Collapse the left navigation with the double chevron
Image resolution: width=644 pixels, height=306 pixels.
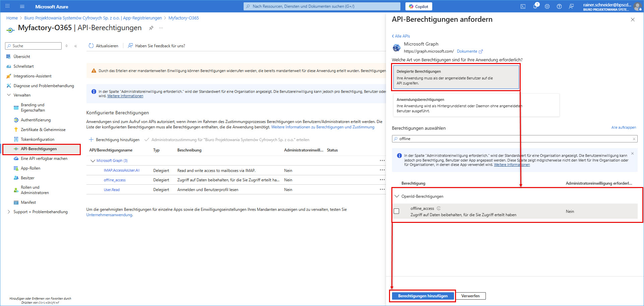(x=76, y=46)
